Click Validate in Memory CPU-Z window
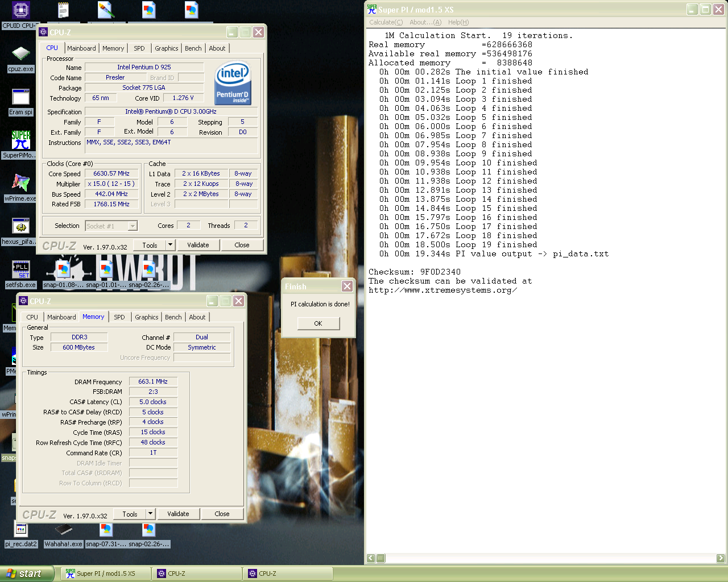The width and height of the screenshot is (728, 582). 178,514
